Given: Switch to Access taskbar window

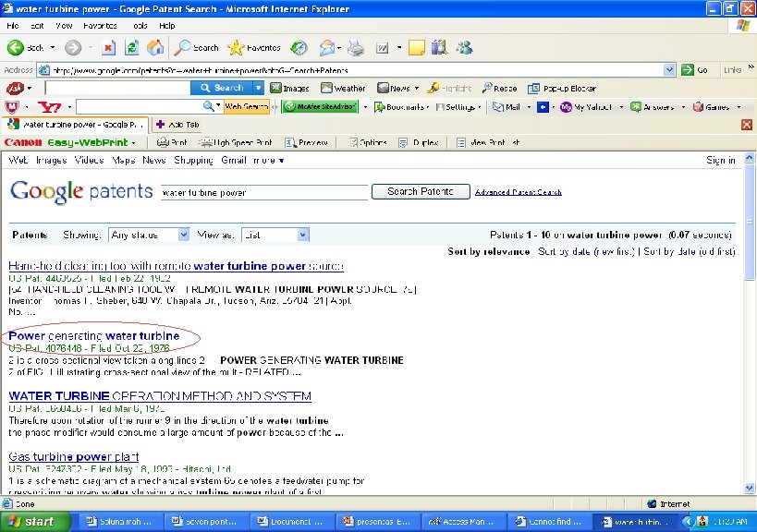Looking at the screenshot, I should (x=464, y=522).
